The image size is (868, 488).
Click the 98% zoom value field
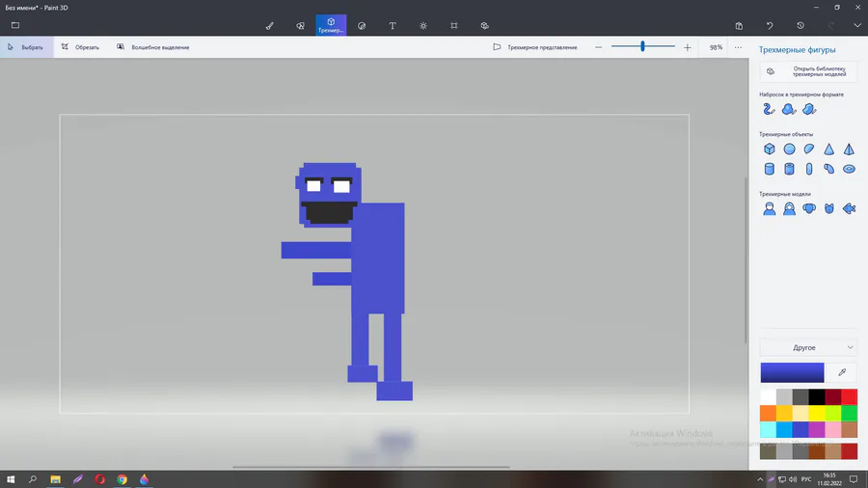(716, 47)
